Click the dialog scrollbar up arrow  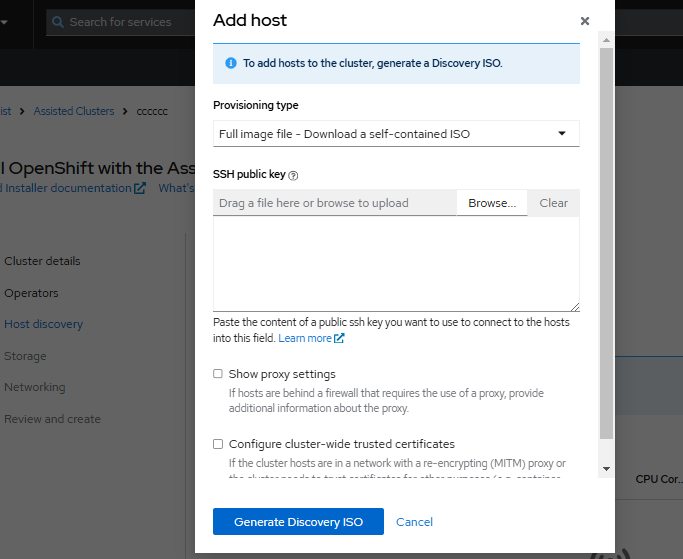click(x=606, y=38)
